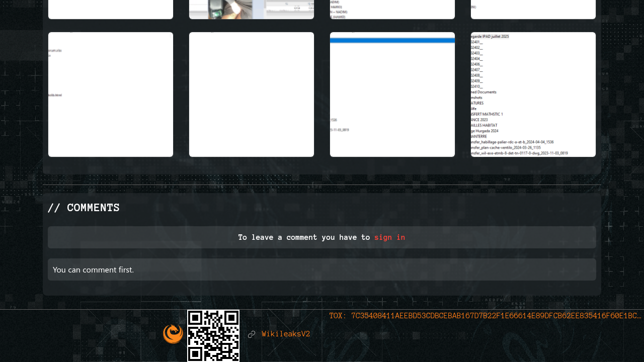
Task: Open the completely blank white thumbnail in second row
Action: click(x=252, y=95)
